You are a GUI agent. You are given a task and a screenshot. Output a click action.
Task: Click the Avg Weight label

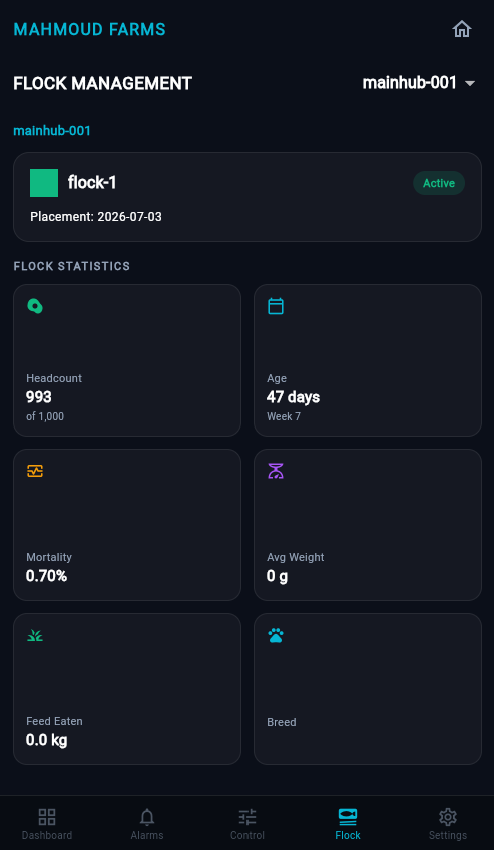coord(296,557)
